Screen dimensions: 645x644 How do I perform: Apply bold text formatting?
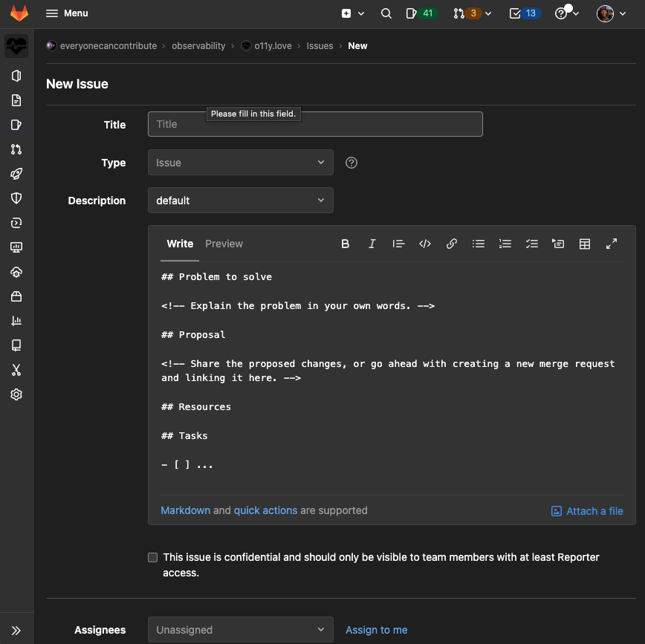(345, 244)
